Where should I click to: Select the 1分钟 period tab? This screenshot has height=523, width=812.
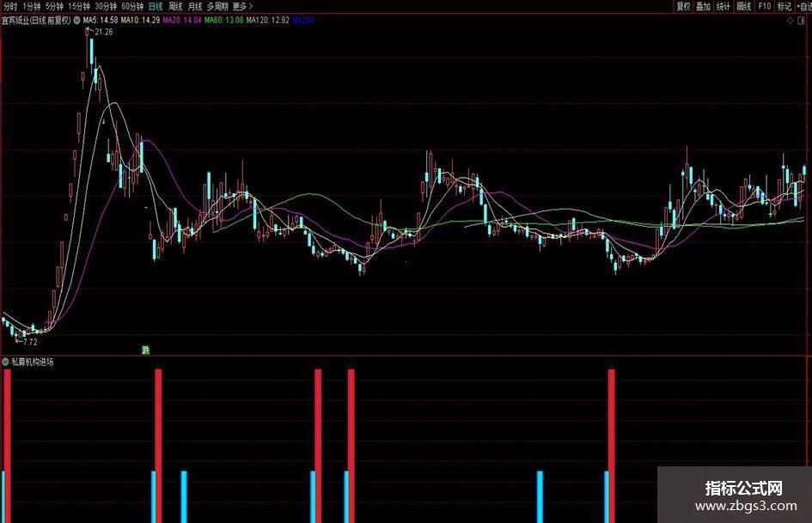[x=32, y=6]
